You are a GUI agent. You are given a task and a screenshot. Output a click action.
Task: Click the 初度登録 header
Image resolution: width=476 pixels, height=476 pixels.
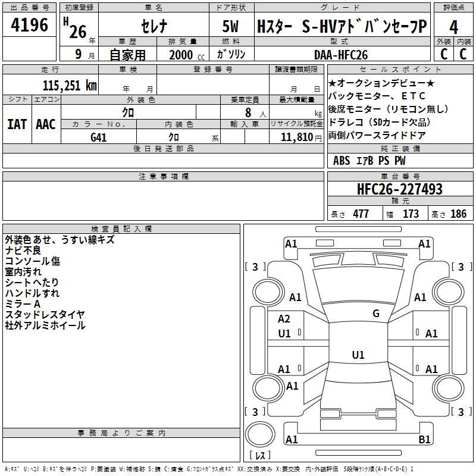pyautogui.click(x=79, y=8)
